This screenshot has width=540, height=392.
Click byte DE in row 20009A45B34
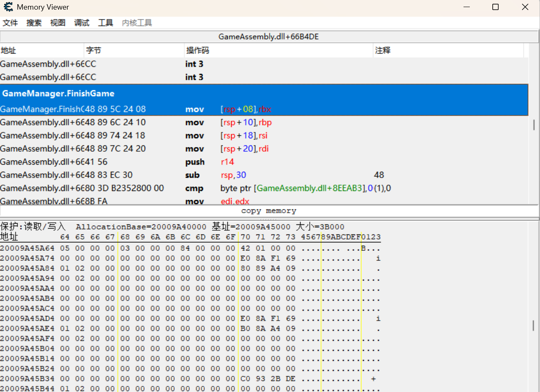(290, 379)
